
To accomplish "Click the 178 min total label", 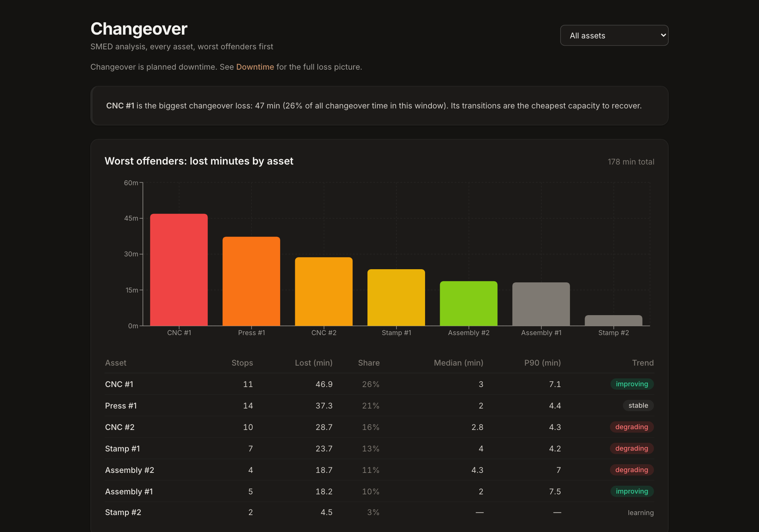I will click(631, 162).
